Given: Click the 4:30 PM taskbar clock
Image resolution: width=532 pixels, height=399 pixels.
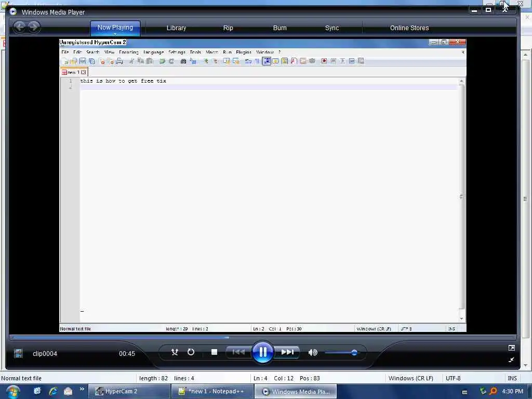Looking at the screenshot, I should (x=512, y=391).
